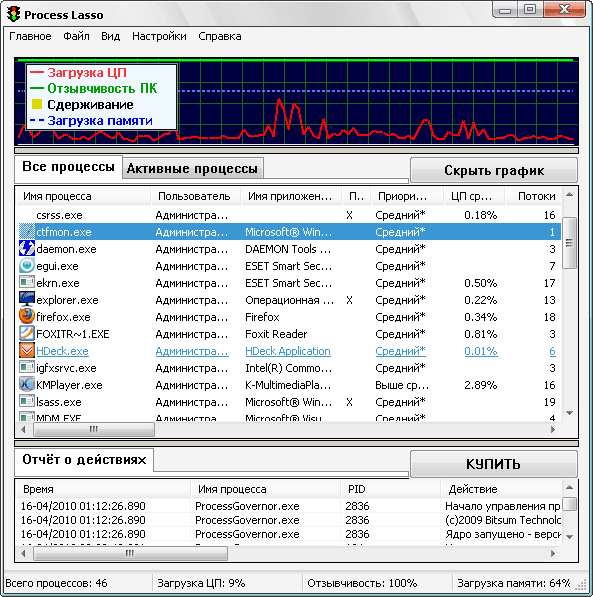Sort by Потоки column header
The width and height of the screenshot is (593, 597).
pyautogui.click(x=533, y=196)
